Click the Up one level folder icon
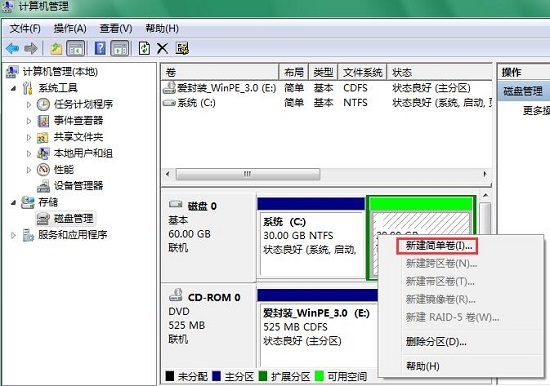The height and width of the screenshot is (386, 550). click(x=56, y=48)
